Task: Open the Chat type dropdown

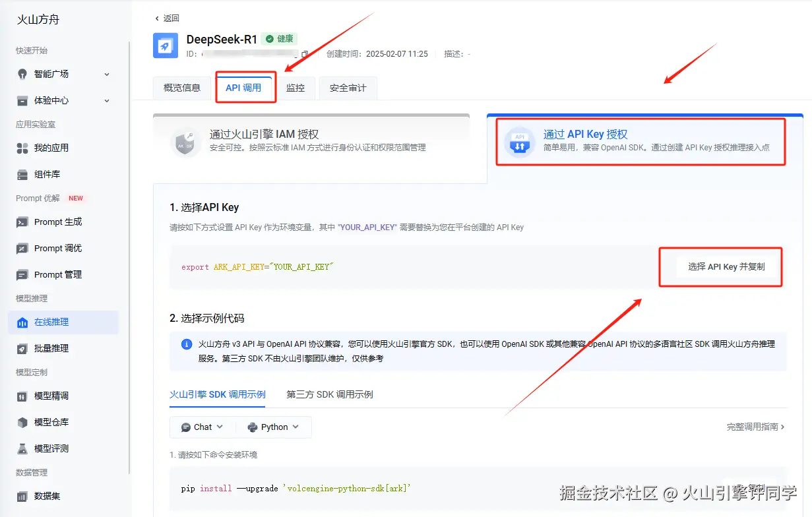Action: tap(203, 427)
